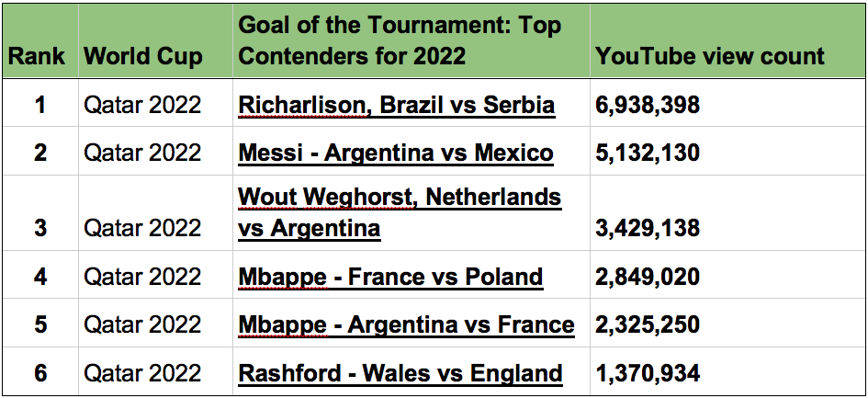The width and height of the screenshot is (868, 398).
Task: Select Qatar 2022 cell in rank 5 row
Action: tap(155, 324)
